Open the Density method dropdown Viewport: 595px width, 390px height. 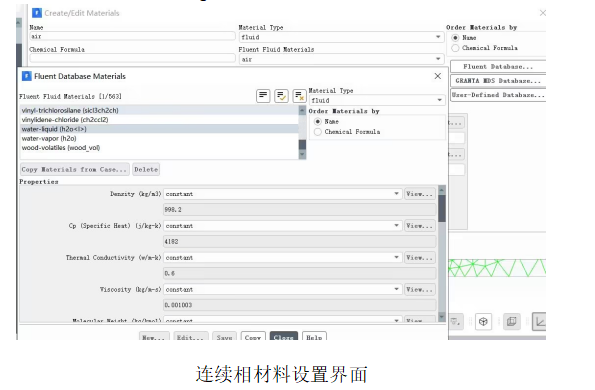(282, 194)
